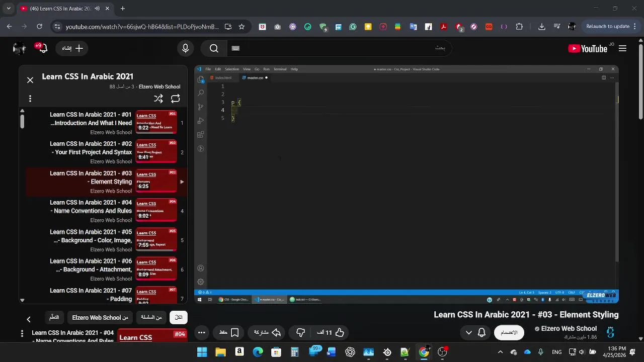Select the من السلسلة filter chip
Screen dimensions: 644x362
point(151,317)
